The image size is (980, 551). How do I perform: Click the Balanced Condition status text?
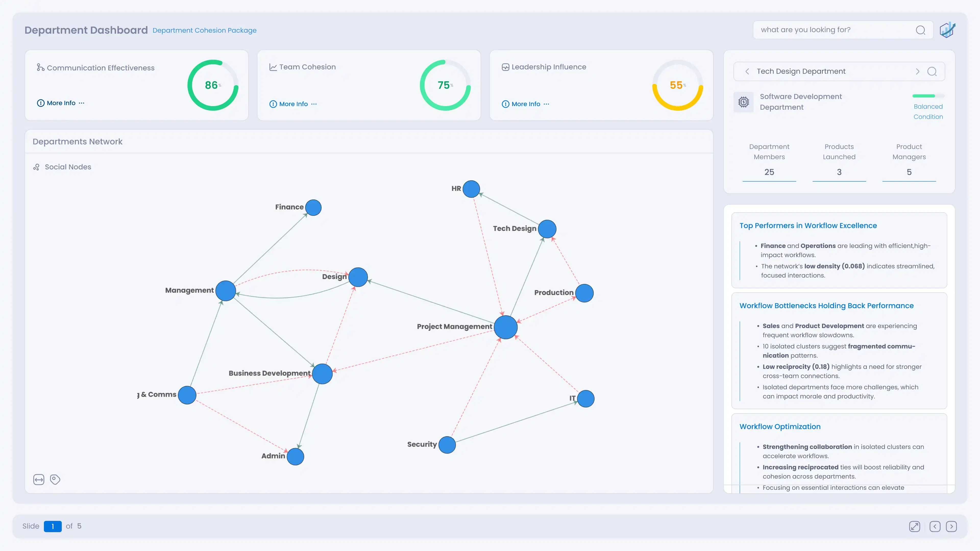point(928,112)
